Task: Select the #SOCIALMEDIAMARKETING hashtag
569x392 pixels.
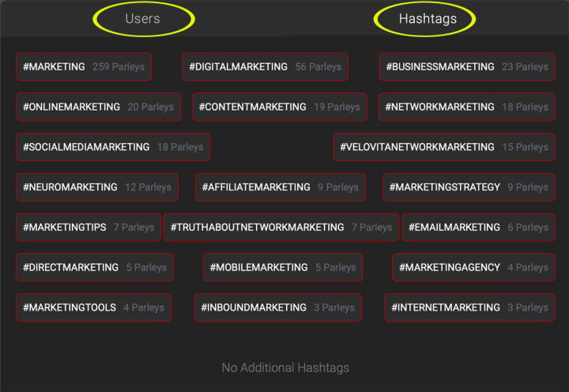Action: [x=113, y=147]
